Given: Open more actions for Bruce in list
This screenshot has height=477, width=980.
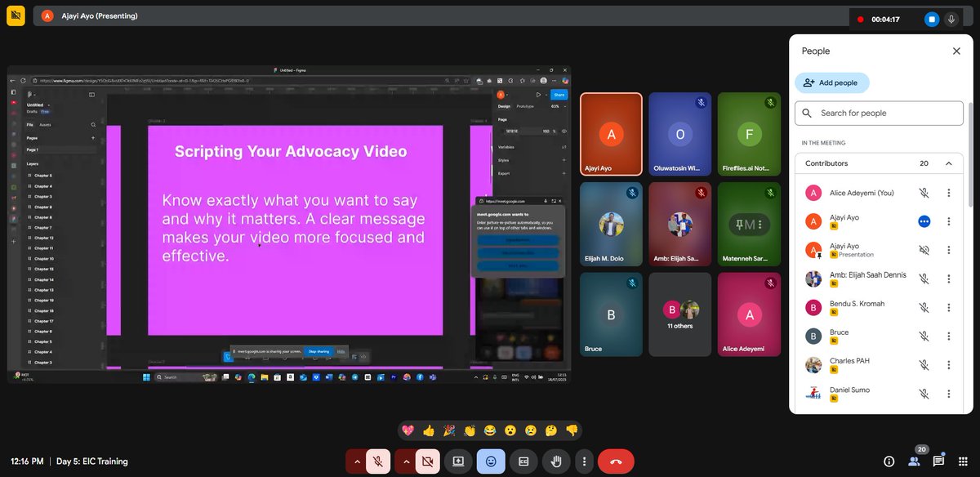Looking at the screenshot, I should (948, 336).
